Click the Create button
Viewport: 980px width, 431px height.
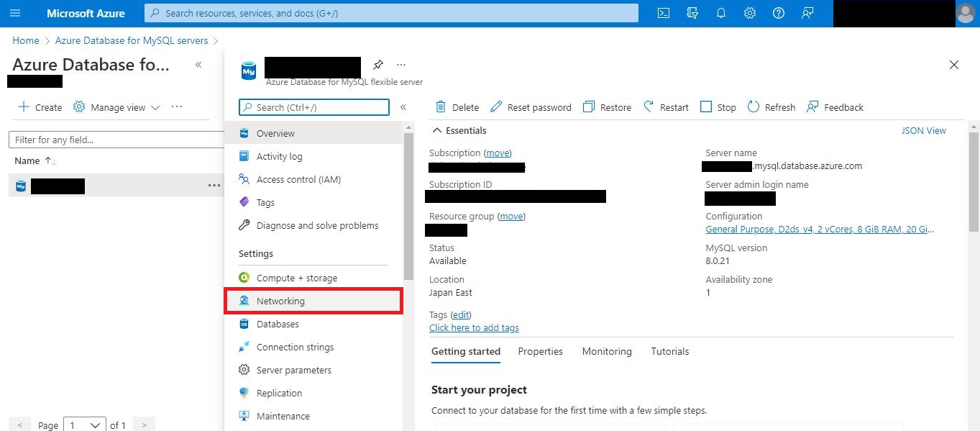tap(40, 107)
